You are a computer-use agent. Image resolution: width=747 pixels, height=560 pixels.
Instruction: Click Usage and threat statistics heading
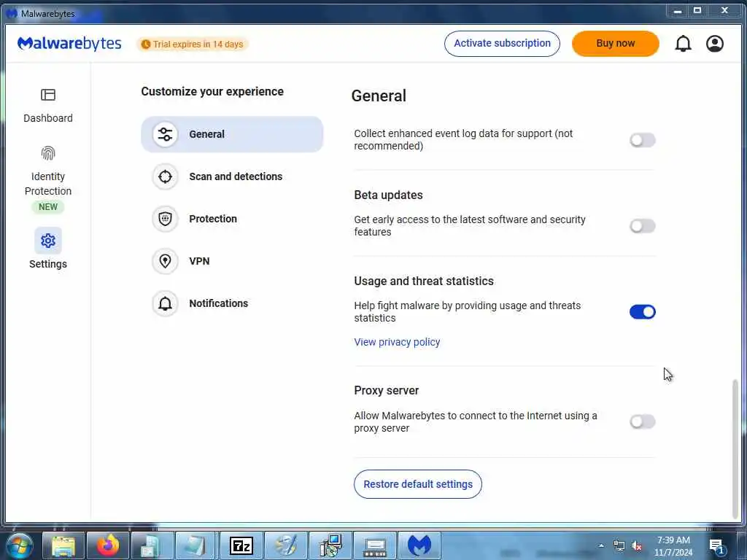click(x=424, y=281)
